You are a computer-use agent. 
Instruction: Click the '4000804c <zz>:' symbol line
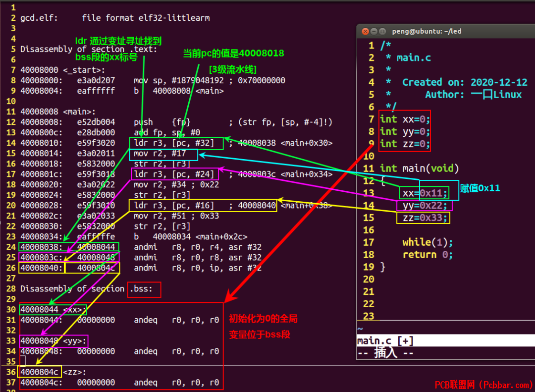[53, 372]
